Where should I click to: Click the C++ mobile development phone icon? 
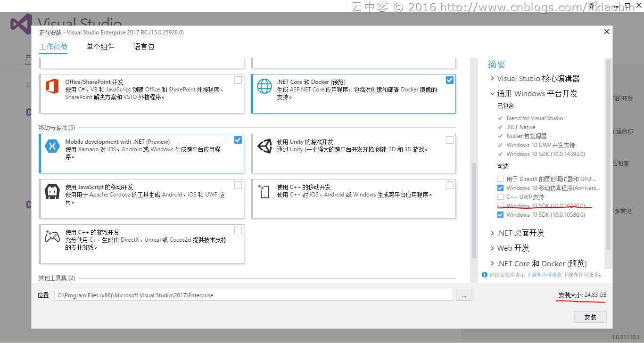264,191
